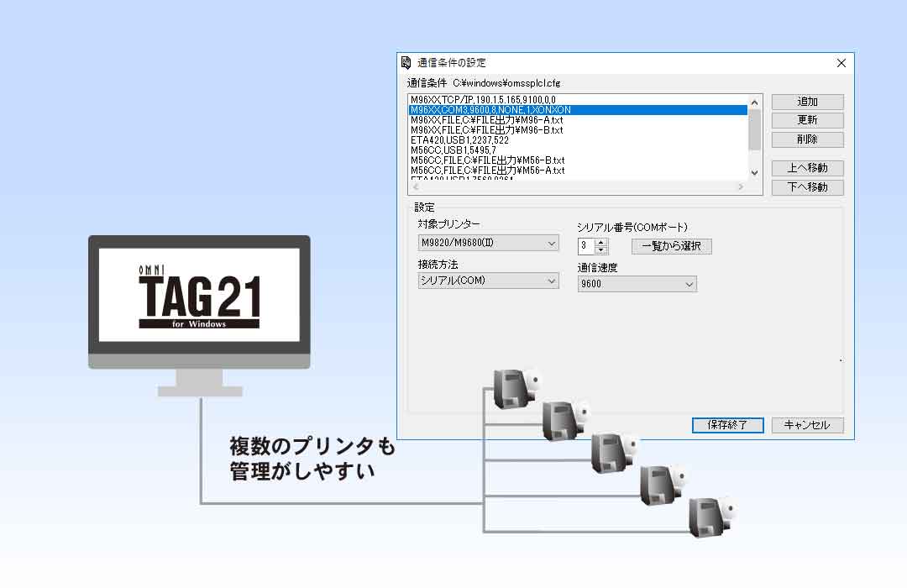The height and width of the screenshot is (588, 907).
Task: Select the M56CC FILE M56-B.txt list row
Action: (x=578, y=160)
